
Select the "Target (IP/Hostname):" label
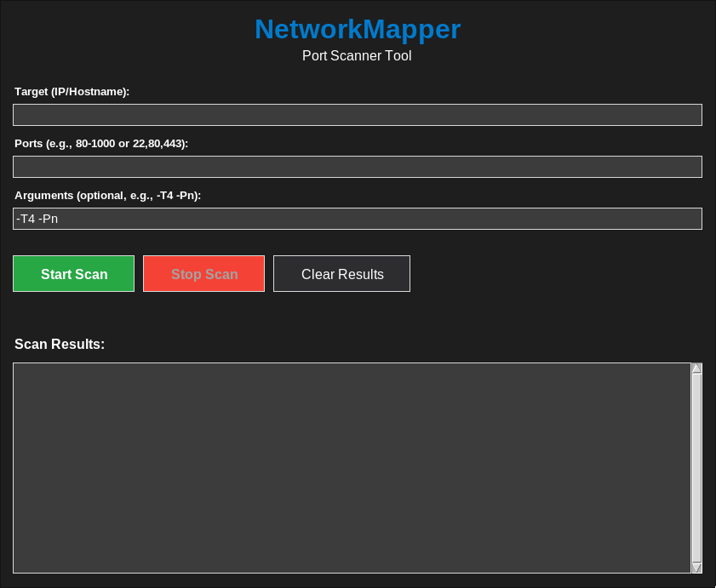pos(72,91)
